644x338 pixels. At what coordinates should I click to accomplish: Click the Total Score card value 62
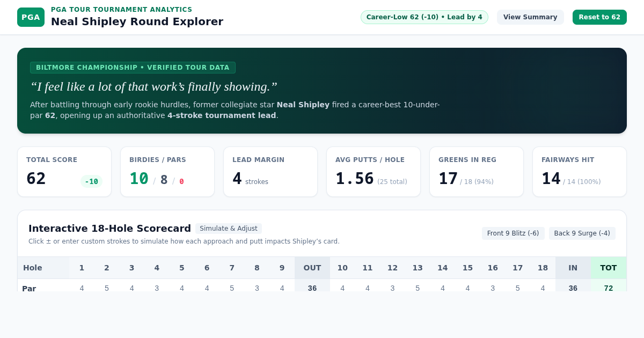point(36,179)
